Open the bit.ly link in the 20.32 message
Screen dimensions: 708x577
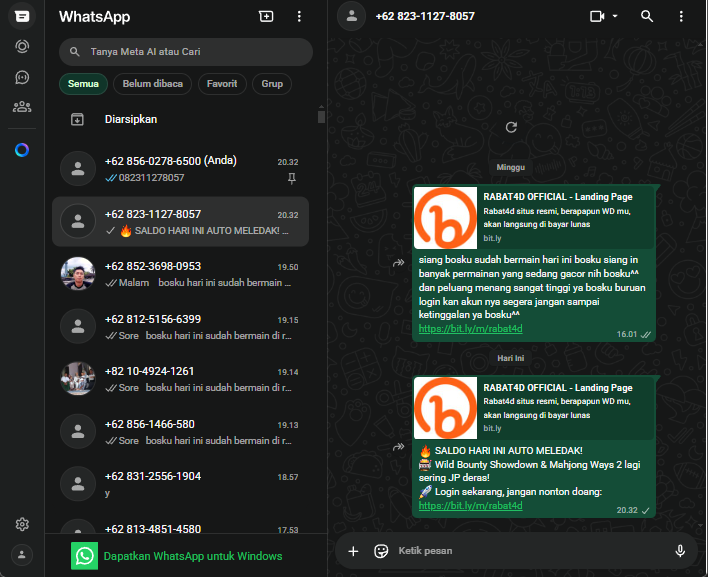tap(470, 506)
